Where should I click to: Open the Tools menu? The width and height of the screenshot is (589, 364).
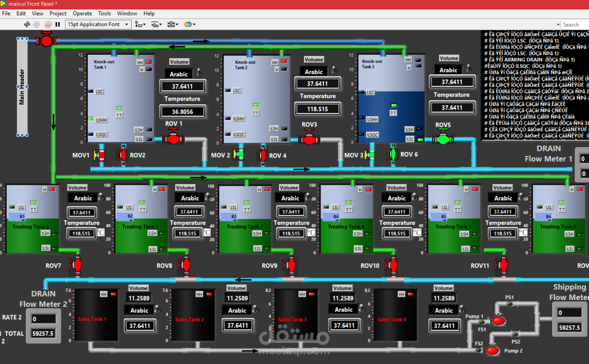click(104, 13)
